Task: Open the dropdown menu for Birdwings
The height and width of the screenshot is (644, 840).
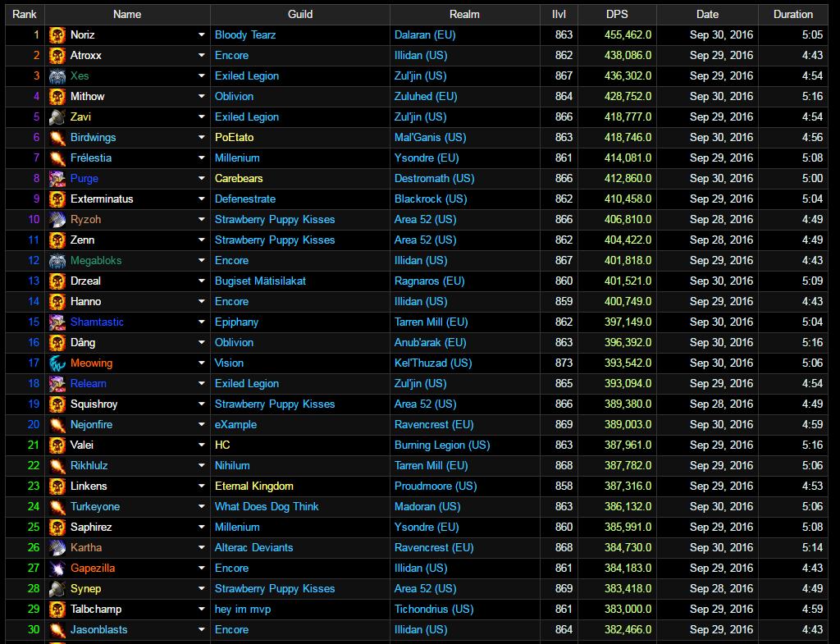Action: (202, 137)
